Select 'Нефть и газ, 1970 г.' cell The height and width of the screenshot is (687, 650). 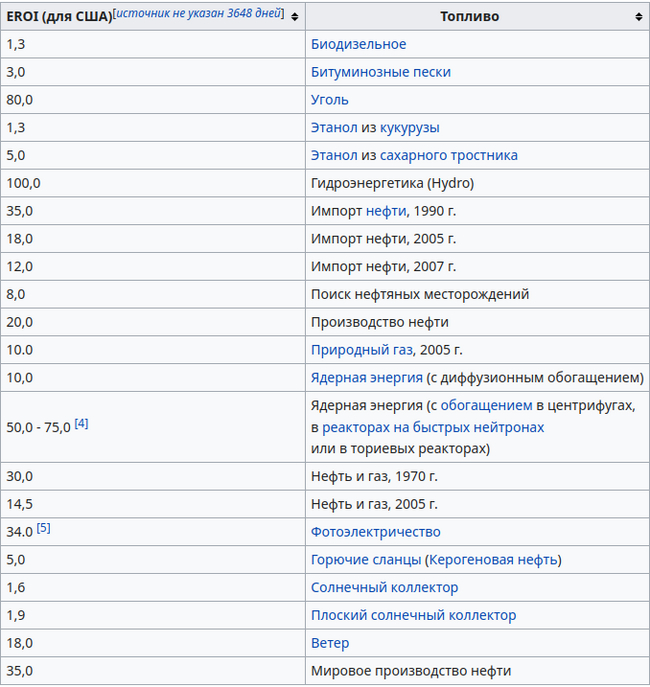coord(477,476)
